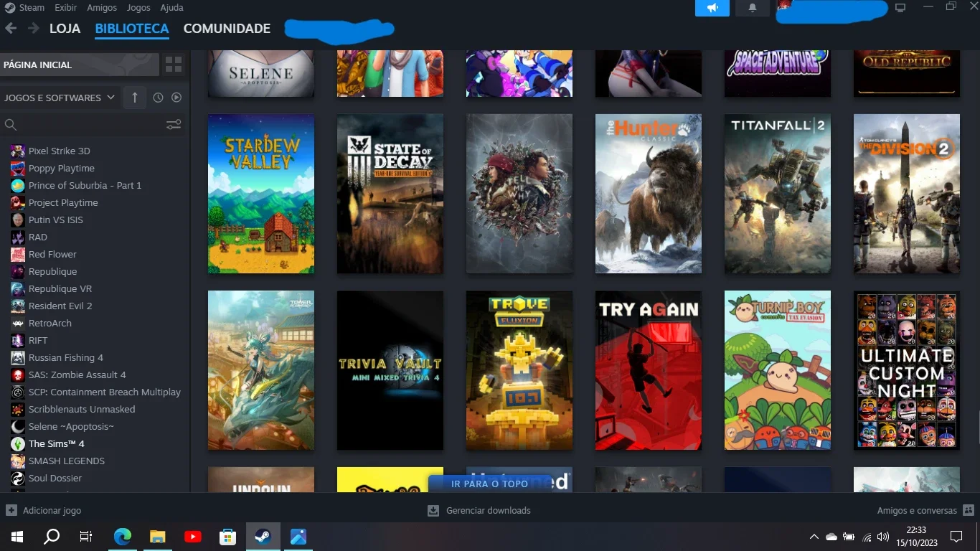Click the Add game plus icon
This screenshot has height=551, width=980.
[x=11, y=511]
